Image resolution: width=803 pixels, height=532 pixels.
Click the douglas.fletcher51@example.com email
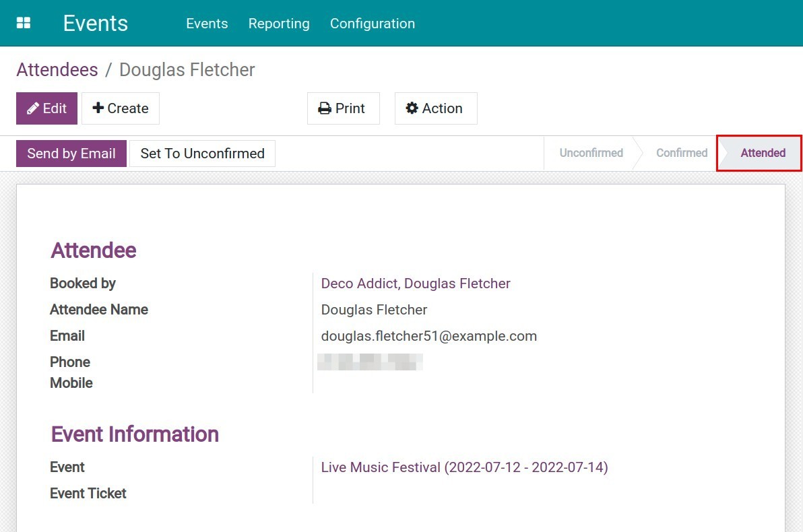(x=428, y=336)
